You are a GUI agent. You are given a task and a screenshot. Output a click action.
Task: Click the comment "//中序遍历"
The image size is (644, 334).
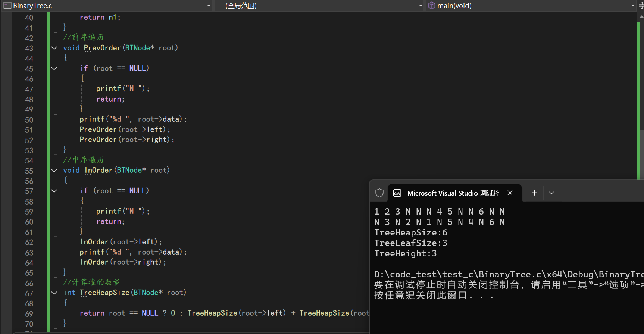pos(84,160)
